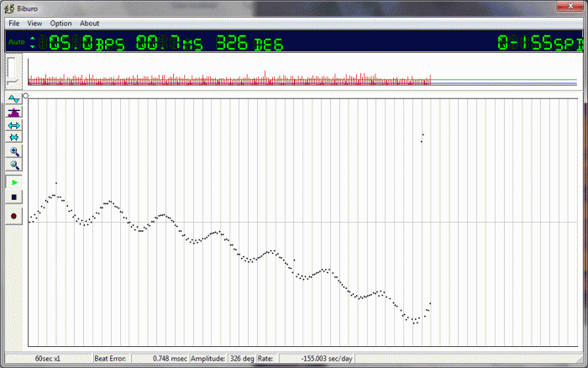Open the File menu
This screenshot has height=368, width=588.
14,24
